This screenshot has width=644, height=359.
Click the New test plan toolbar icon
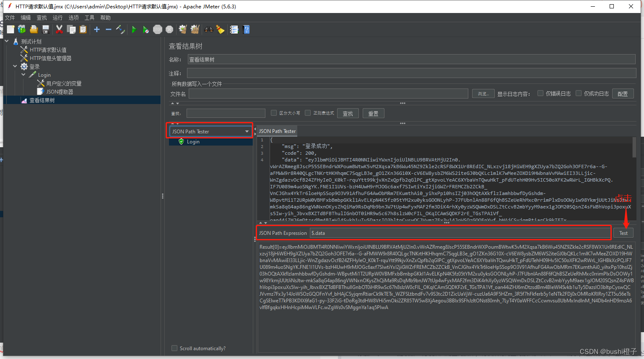coord(10,29)
